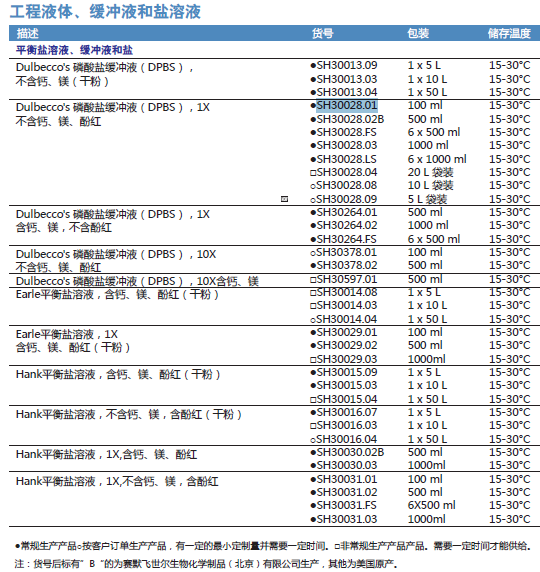Click description 不含钙、镁（干粉）
The image size is (540, 572).
tap(62, 81)
